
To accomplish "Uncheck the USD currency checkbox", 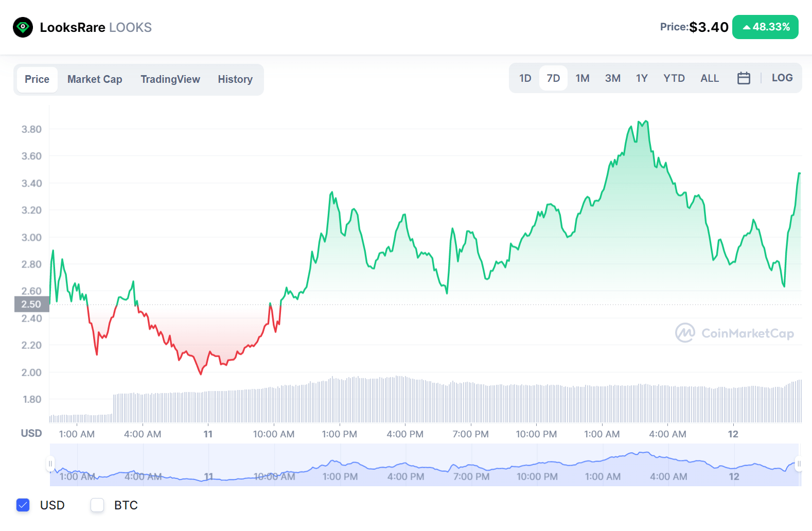I will 23,505.
